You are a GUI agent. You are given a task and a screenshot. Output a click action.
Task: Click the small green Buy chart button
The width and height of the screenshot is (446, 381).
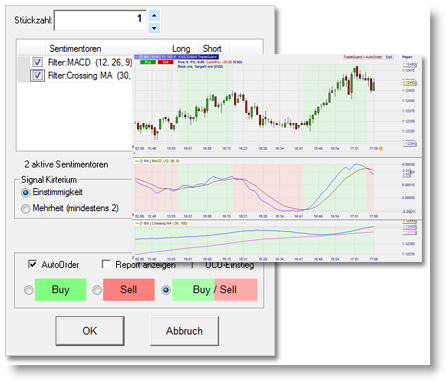(148, 62)
